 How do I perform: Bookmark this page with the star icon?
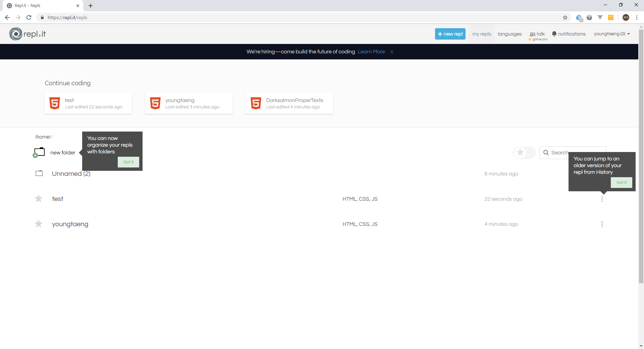pos(565,17)
